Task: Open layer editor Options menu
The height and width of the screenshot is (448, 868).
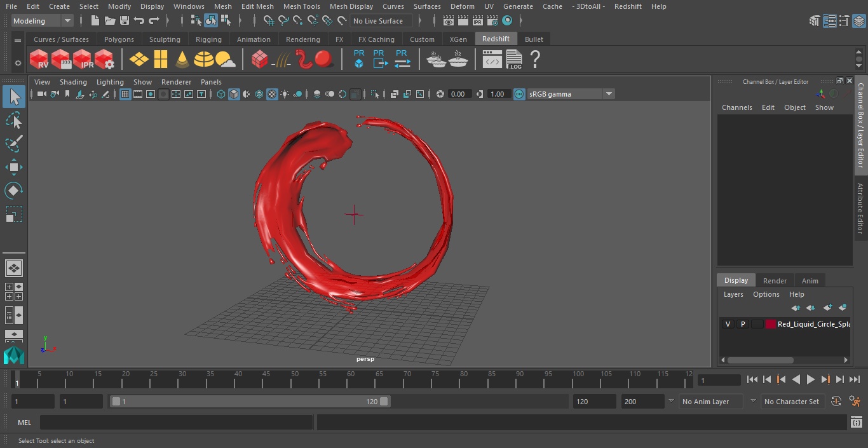Action: [766, 294]
